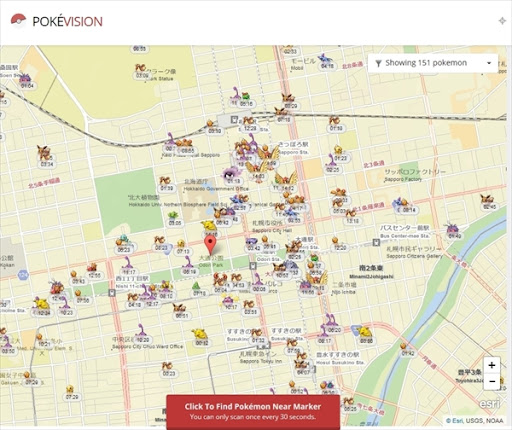Select the Spearow with 13:18 timer
Viewport: 512px width, 430px height.
351,217
